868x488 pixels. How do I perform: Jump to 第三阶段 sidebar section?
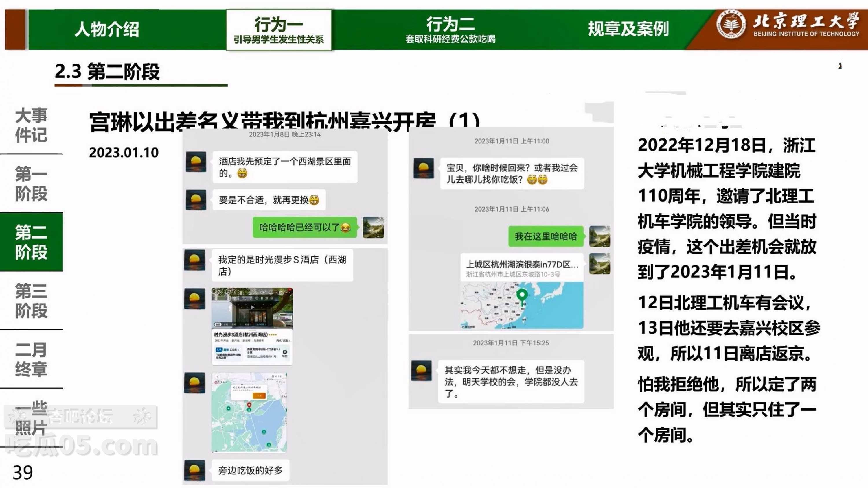click(31, 300)
